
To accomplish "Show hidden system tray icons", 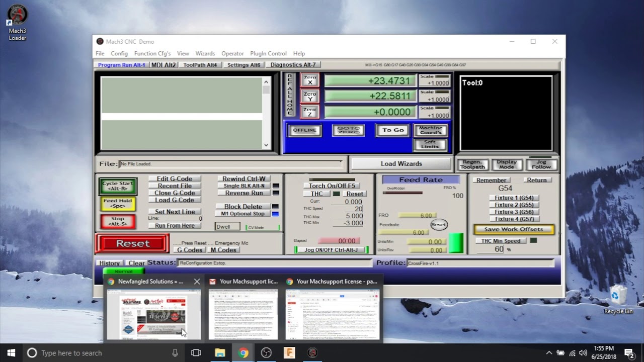I will [x=549, y=353].
